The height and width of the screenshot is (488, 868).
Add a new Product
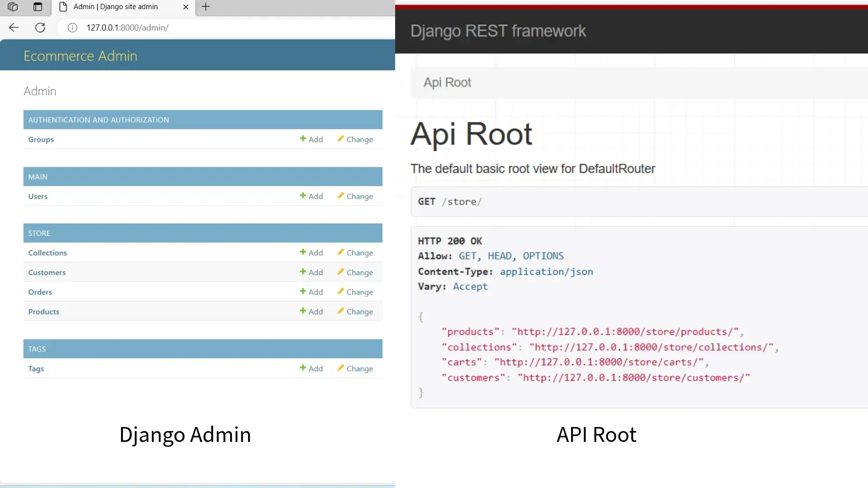point(311,312)
